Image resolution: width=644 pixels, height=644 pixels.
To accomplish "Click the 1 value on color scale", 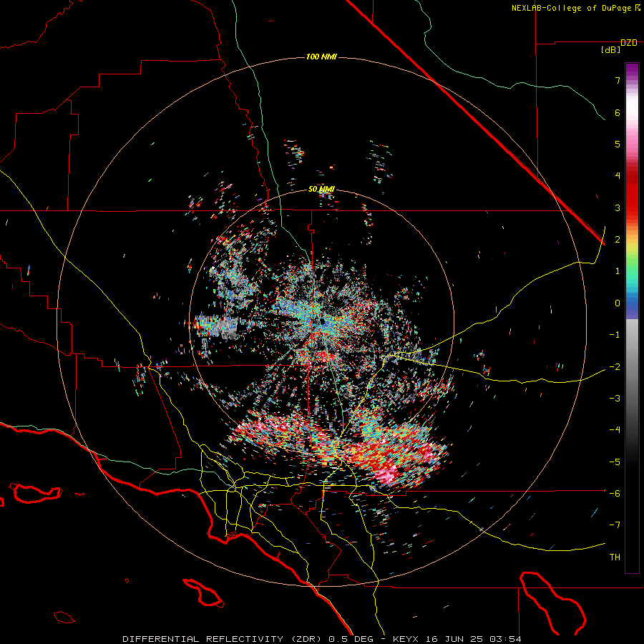I will tap(618, 271).
